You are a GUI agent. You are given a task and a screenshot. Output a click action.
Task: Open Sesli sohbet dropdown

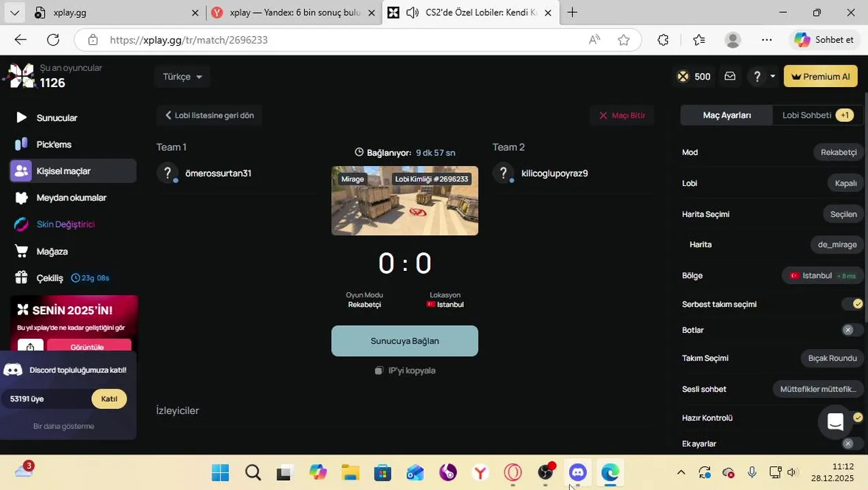click(818, 389)
